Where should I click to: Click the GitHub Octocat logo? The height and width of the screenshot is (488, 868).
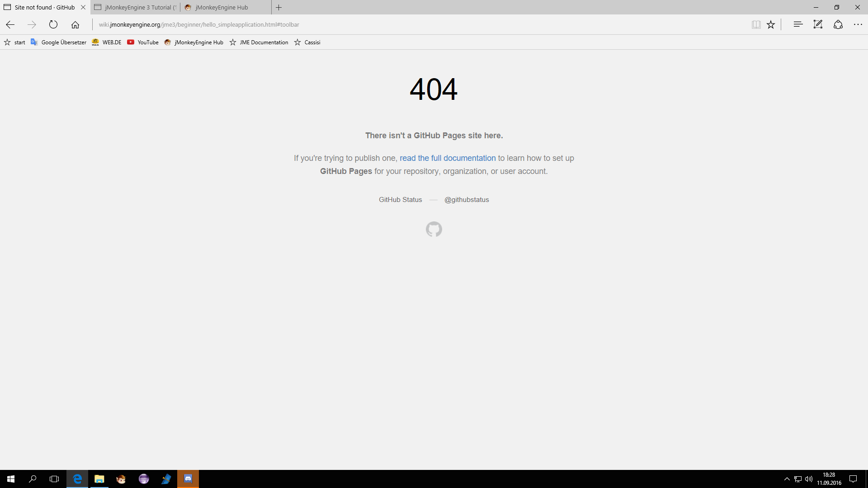coord(434,229)
